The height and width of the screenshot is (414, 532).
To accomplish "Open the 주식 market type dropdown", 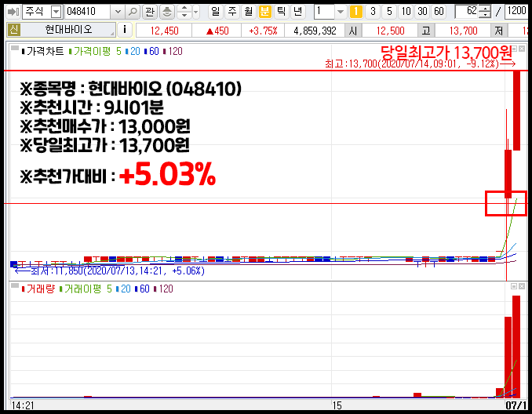I will (x=56, y=13).
